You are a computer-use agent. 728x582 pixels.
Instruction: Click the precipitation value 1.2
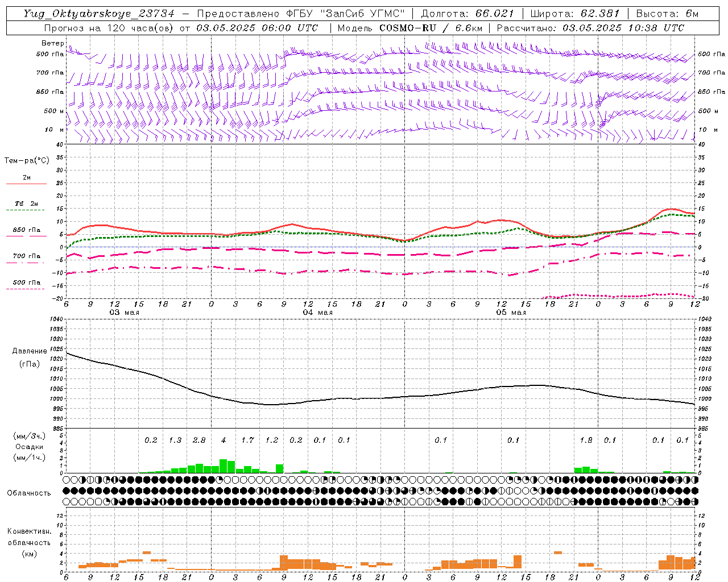[x=272, y=440]
